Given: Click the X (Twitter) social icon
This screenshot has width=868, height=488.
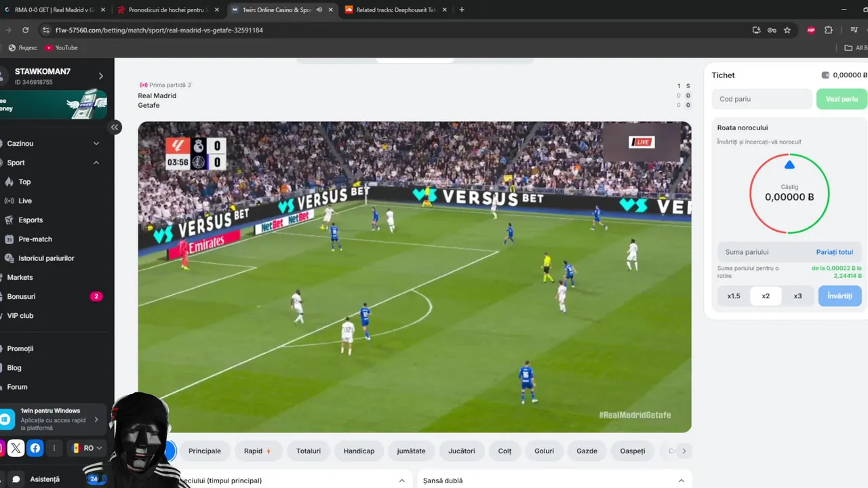Looking at the screenshot, I should (x=16, y=448).
